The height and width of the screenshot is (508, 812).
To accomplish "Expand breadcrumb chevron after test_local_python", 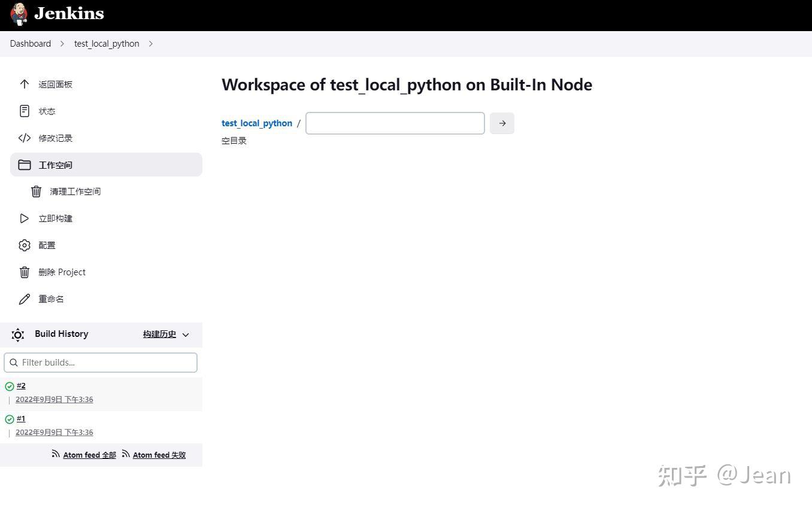I will (x=151, y=44).
